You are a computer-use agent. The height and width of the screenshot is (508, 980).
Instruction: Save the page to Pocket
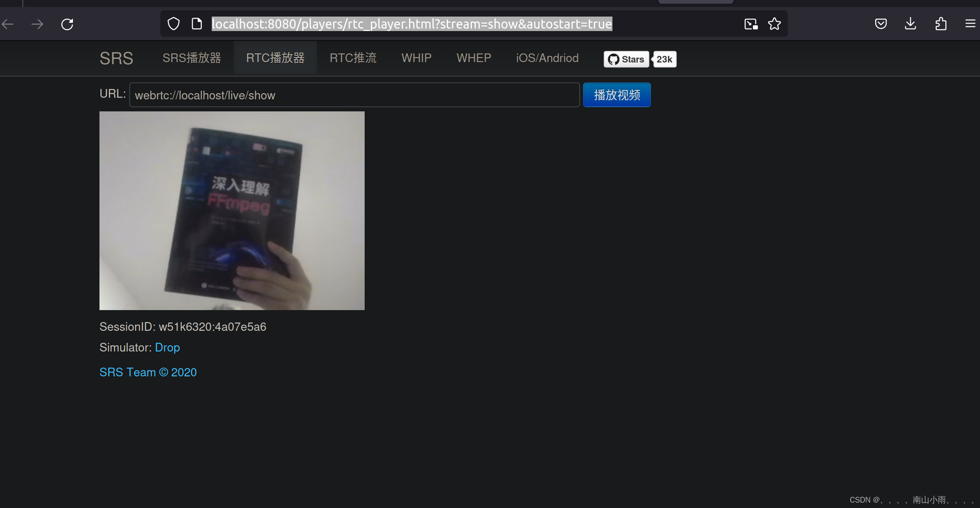pos(881,24)
